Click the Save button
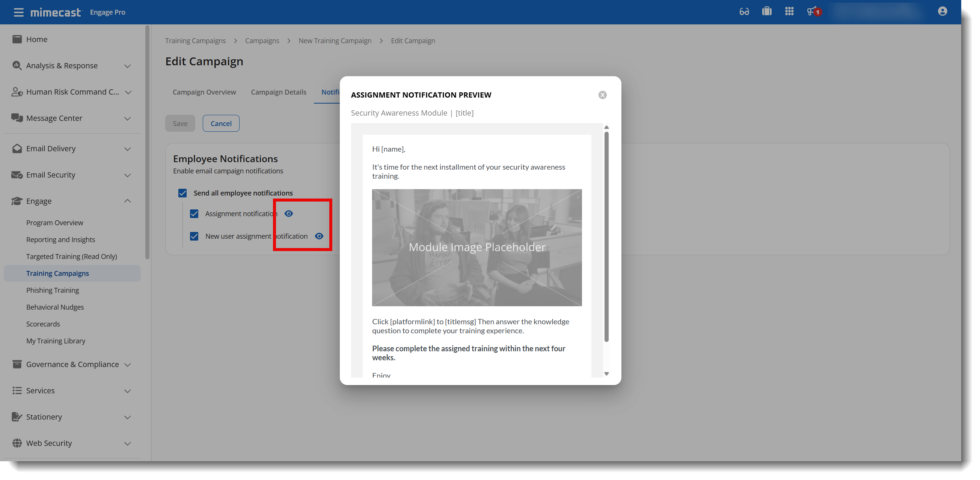Screen dimensions: 980x480 180,123
